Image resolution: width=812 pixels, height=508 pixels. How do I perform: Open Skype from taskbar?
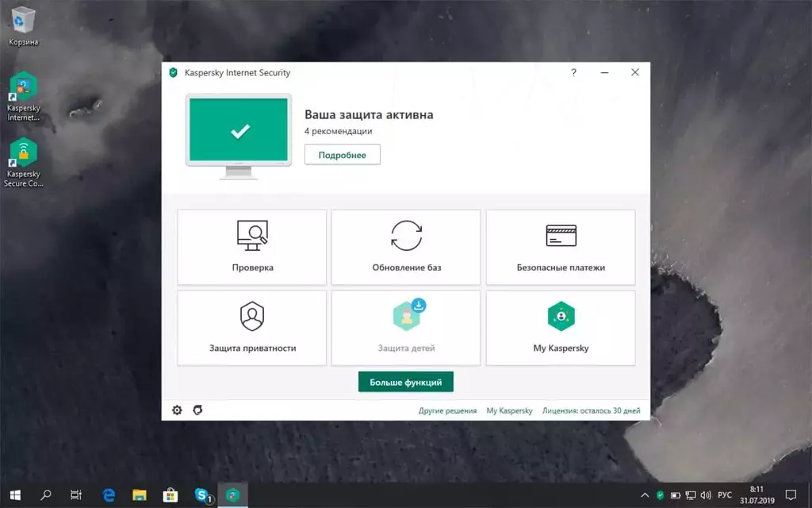pos(203,495)
